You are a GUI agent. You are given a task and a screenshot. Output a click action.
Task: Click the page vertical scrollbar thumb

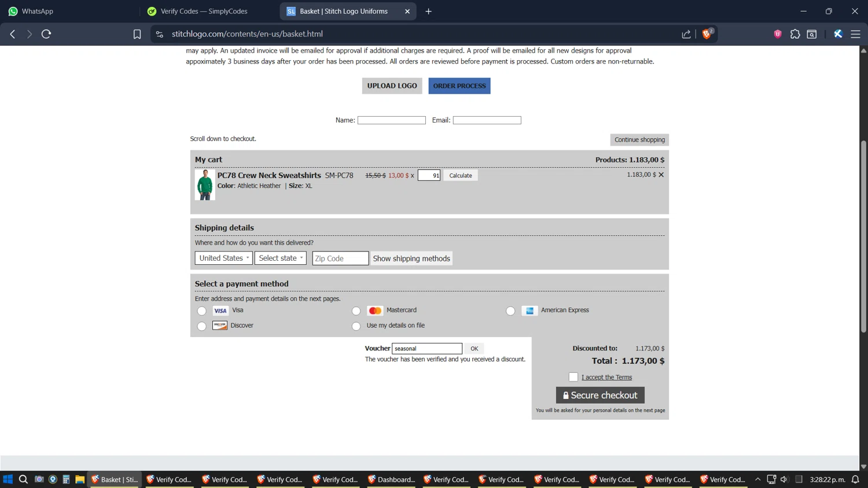point(863,236)
